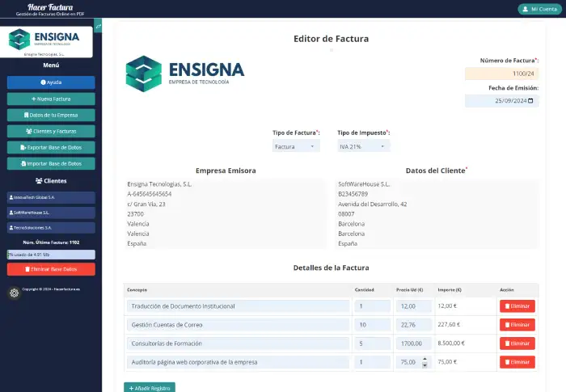Edit the Fecha de Emisión date field

[x=502, y=101]
